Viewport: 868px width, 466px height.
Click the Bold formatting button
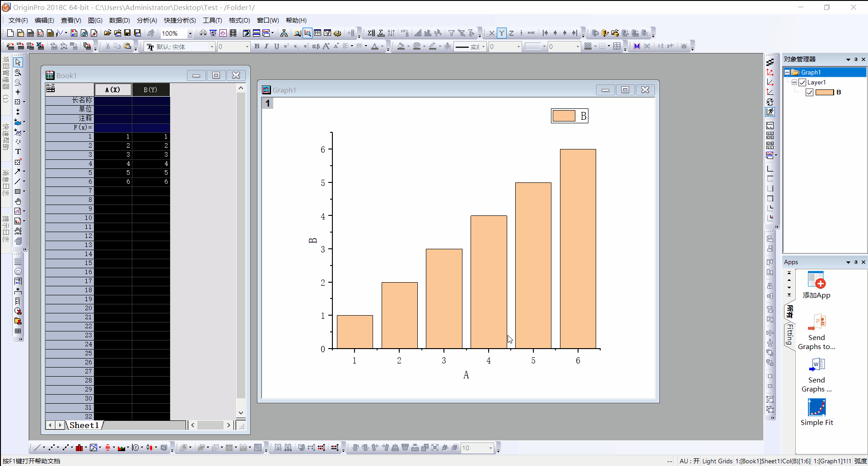tap(257, 46)
